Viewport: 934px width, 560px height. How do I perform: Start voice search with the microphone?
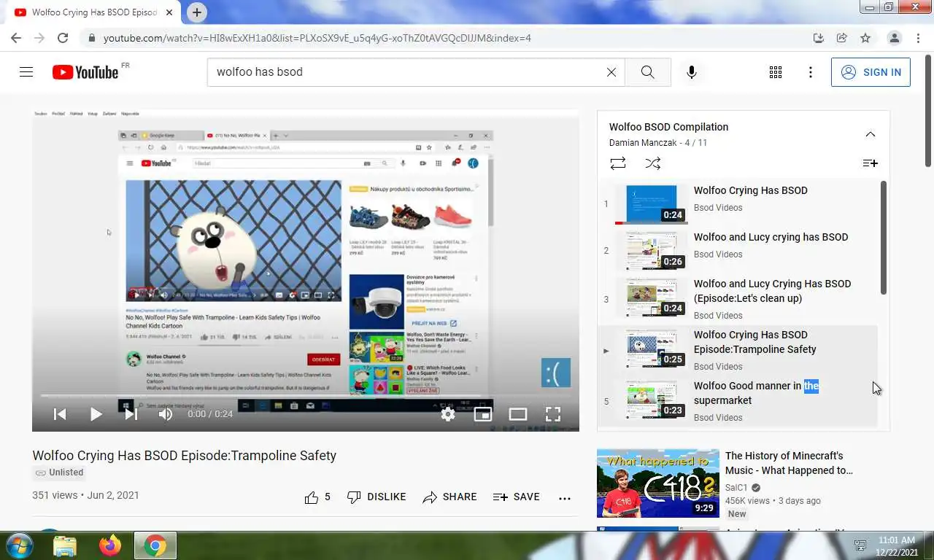pyautogui.click(x=692, y=72)
